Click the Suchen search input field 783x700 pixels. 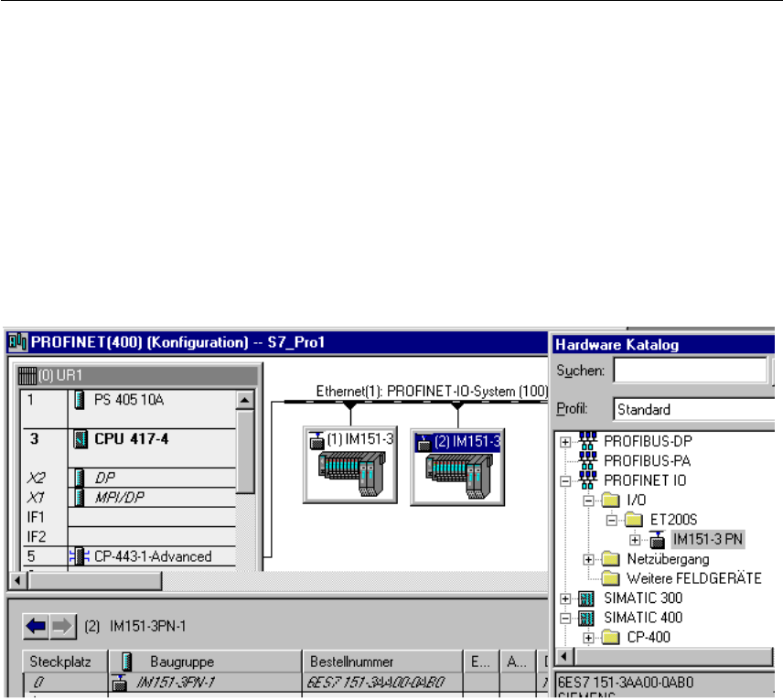tap(690, 371)
